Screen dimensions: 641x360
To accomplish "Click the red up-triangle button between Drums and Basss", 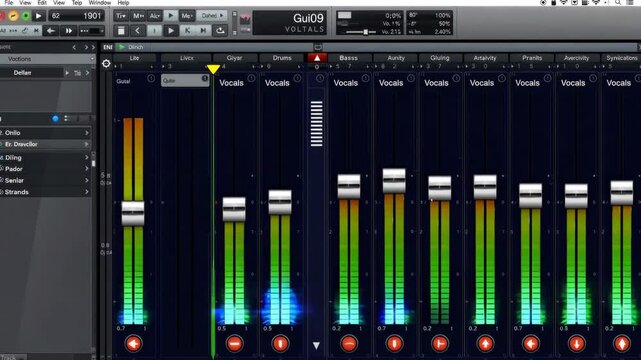I will point(317,58).
